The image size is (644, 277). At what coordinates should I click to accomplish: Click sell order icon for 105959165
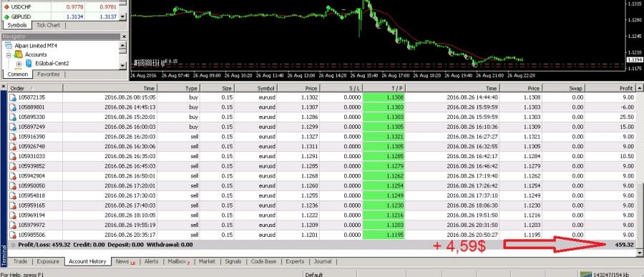coord(12,205)
